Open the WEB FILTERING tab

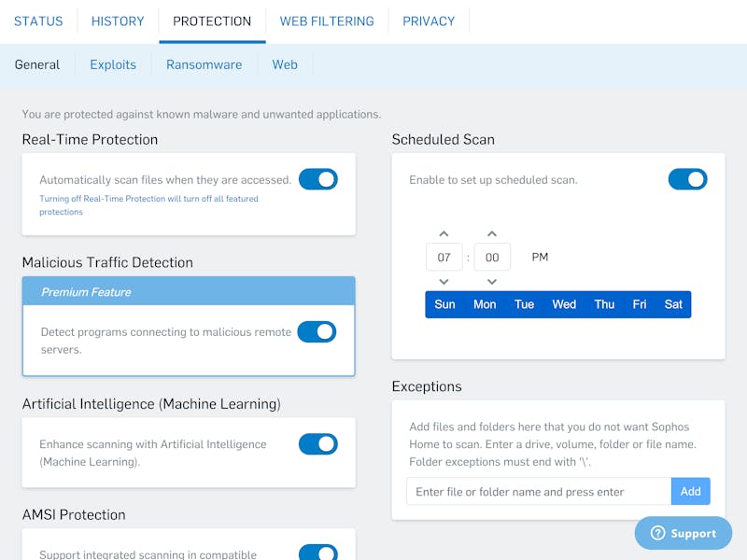pyautogui.click(x=327, y=21)
